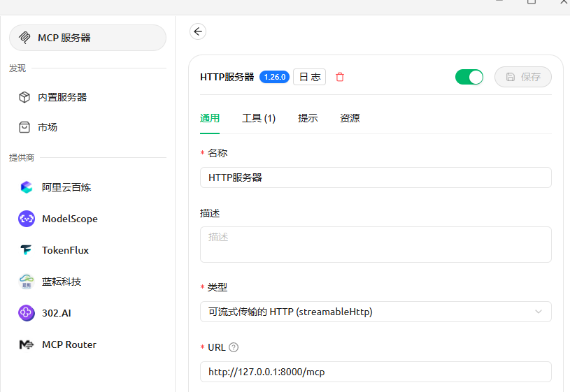Delete the HTTP服务器 with trash icon

click(x=340, y=77)
